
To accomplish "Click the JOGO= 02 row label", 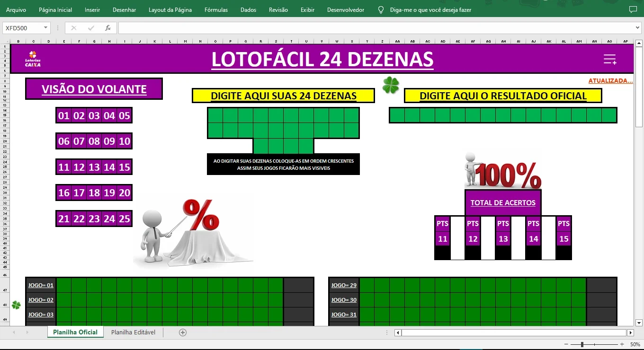I will click(x=41, y=300).
